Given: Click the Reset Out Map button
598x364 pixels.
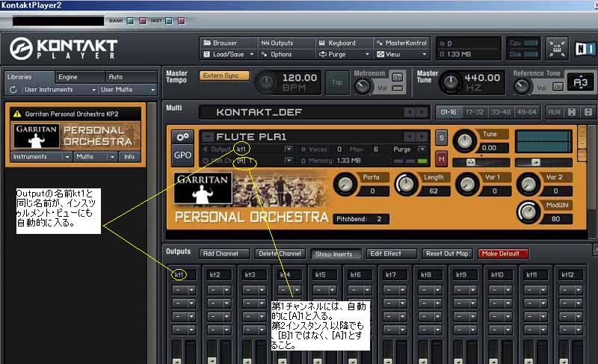Looking at the screenshot, I should pyautogui.click(x=447, y=253).
